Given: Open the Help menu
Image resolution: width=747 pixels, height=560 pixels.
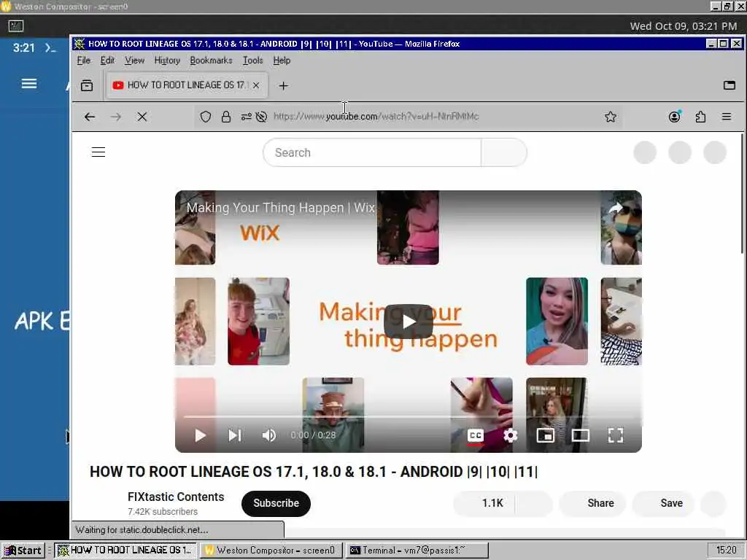Looking at the screenshot, I should click(282, 61).
